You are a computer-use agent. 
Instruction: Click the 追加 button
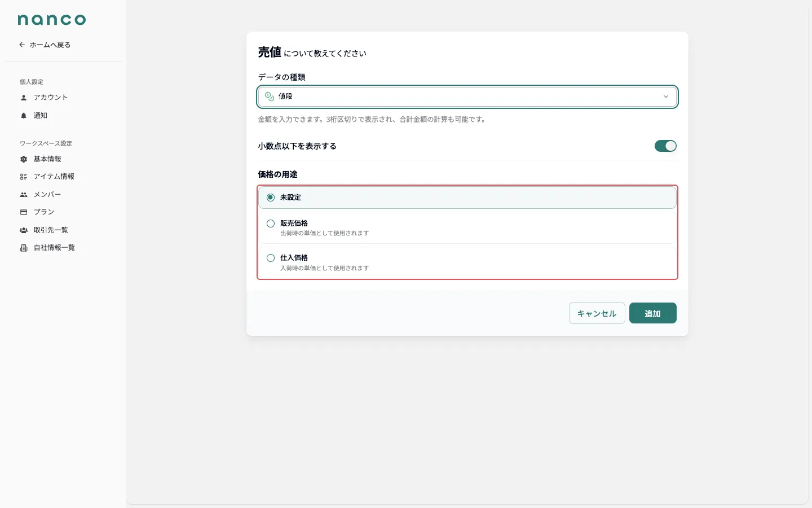653,313
